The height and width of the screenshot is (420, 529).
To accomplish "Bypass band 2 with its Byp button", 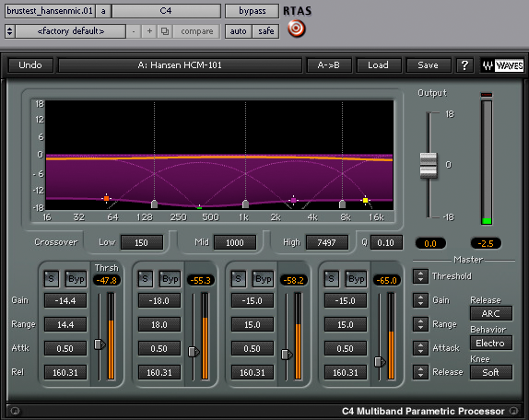I will pyautogui.click(x=170, y=279).
